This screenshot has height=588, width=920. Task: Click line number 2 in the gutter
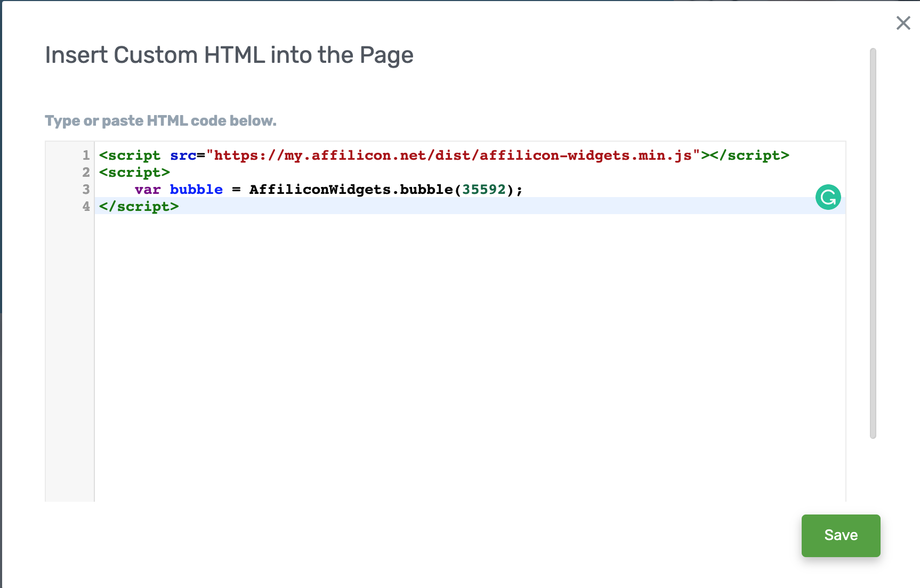(86, 172)
